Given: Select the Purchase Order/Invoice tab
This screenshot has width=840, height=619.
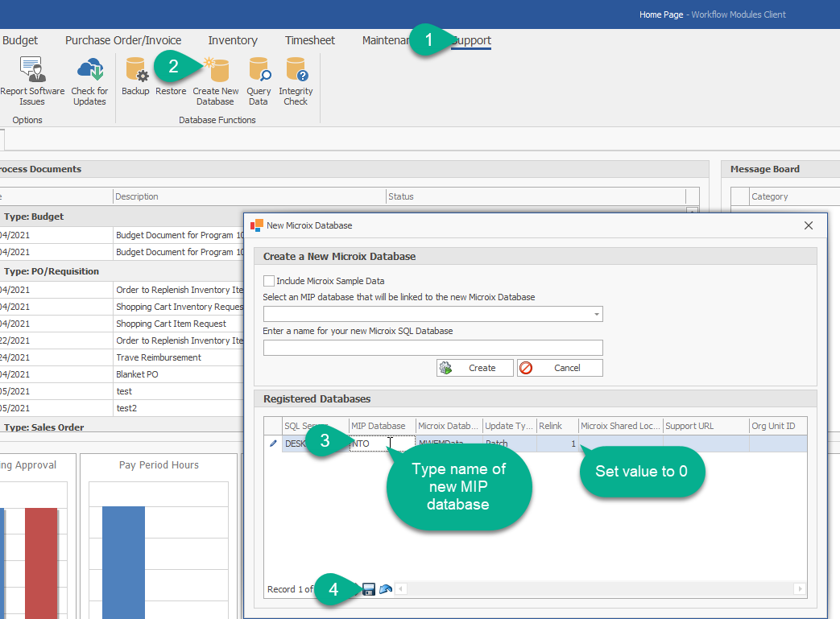Looking at the screenshot, I should pyautogui.click(x=123, y=40).
